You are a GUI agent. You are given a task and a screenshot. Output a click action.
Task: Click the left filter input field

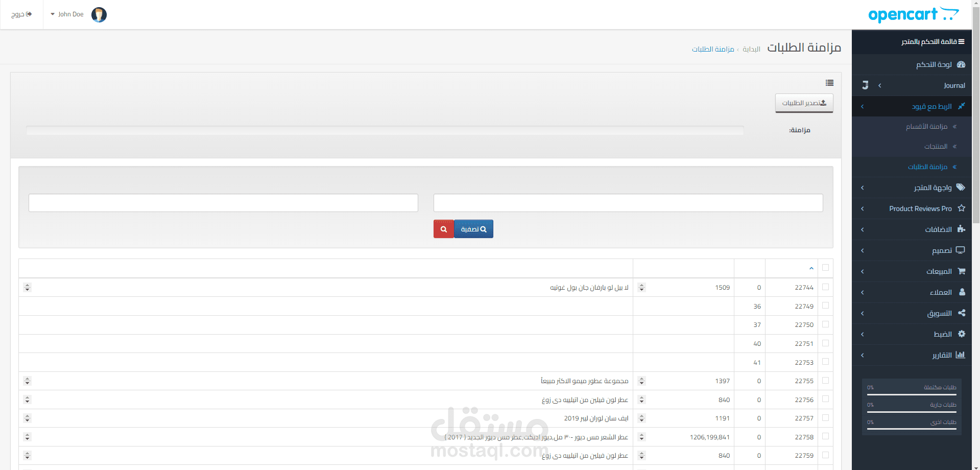(223, 203)
